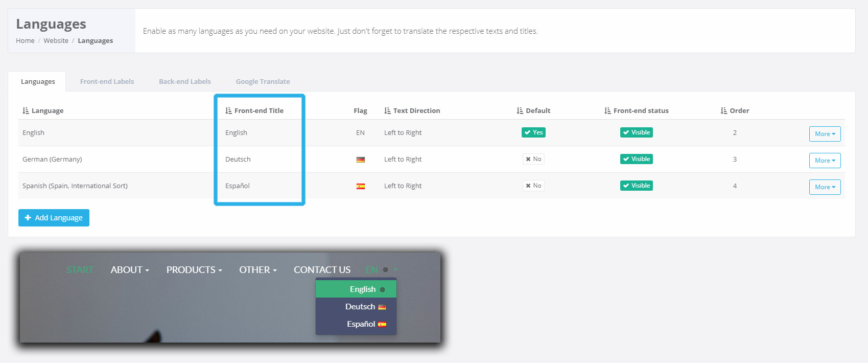
Task: Click sort icon on Default column
Action: pos(520,110)
